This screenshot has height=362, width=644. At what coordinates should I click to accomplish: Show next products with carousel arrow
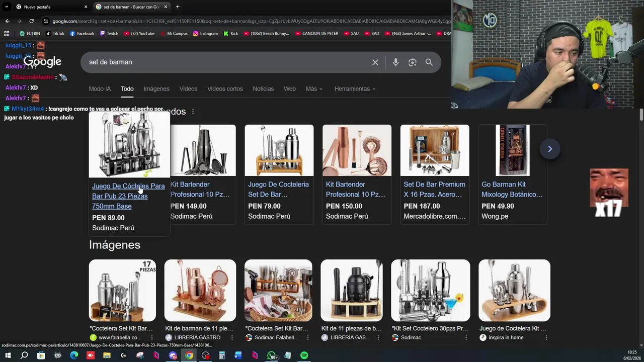pyautogui.click(x=550, y=149)
